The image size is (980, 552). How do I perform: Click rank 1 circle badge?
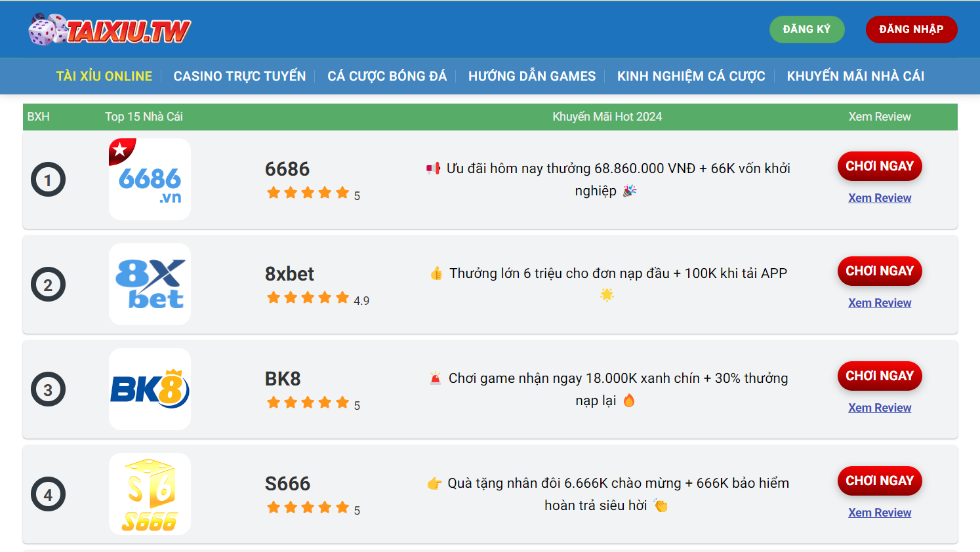(x=48, y=180)
